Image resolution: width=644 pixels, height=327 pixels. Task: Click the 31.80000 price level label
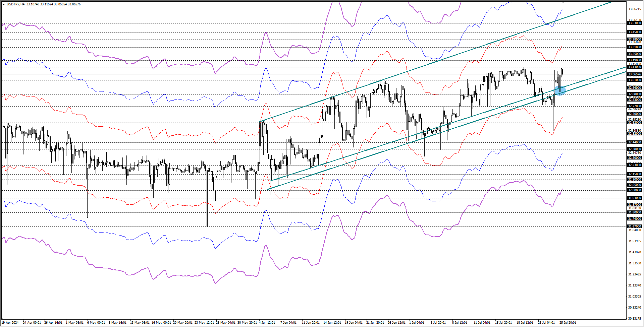click(634, 212)
